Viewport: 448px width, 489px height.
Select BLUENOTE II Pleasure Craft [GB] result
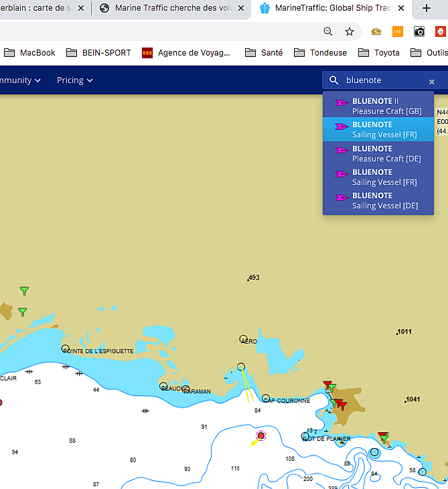click(x=378, y=106)
